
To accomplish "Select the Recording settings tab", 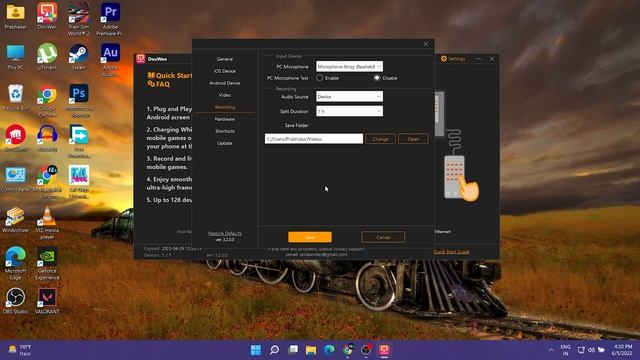I will pyautogui.click(x=225, y=107).
